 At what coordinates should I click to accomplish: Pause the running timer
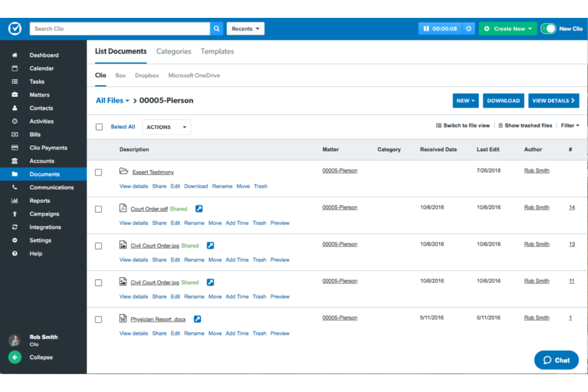coord(426,29)
